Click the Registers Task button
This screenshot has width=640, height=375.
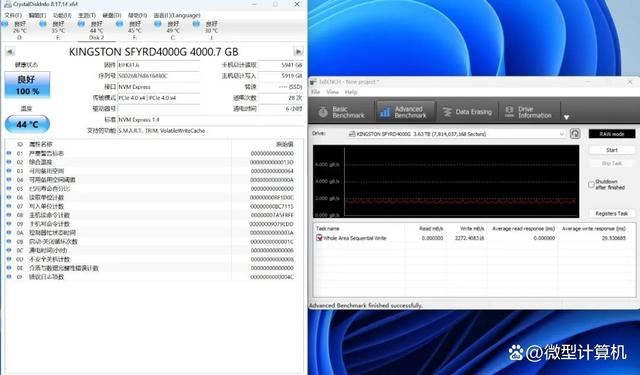tap(611, 213)
